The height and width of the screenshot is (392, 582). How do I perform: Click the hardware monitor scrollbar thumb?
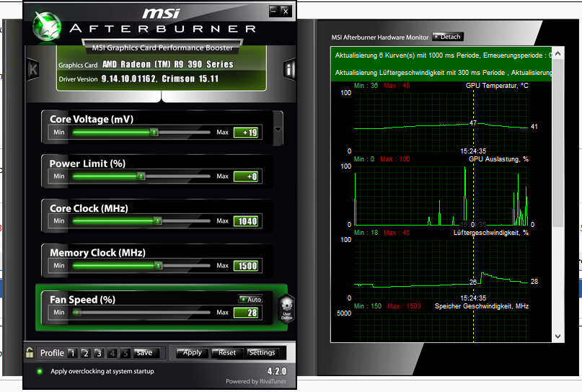557,143
